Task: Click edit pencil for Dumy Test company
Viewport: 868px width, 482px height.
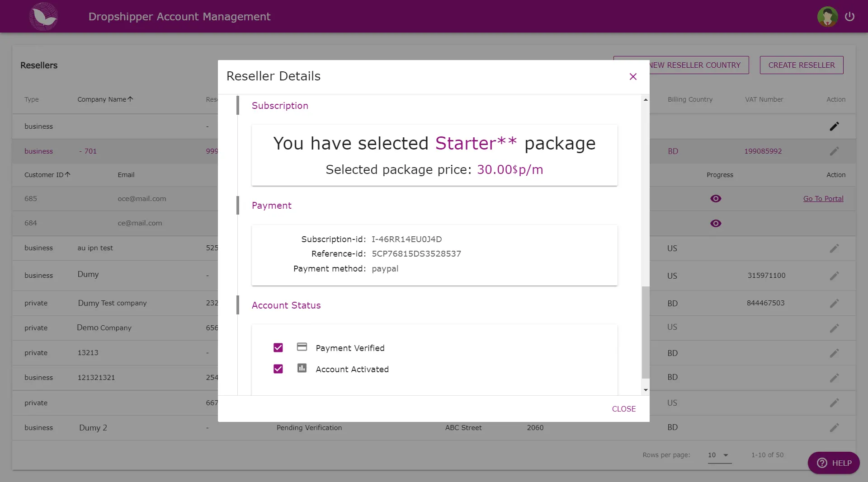Action: [834, 303]
